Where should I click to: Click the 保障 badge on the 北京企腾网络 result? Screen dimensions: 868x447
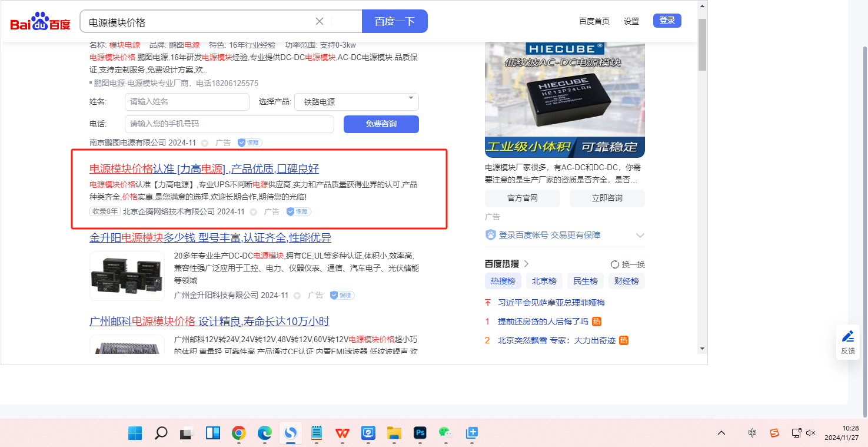point(298,211)
